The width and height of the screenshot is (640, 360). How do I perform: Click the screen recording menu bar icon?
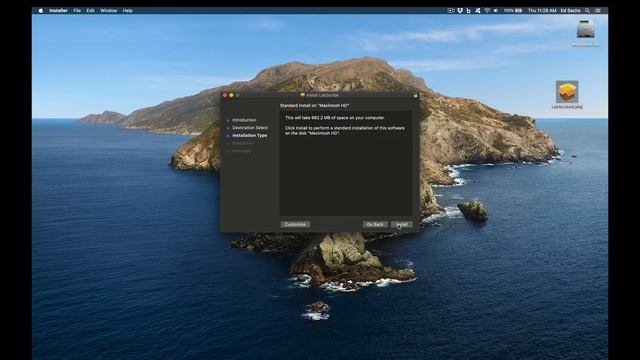[451, 11]
